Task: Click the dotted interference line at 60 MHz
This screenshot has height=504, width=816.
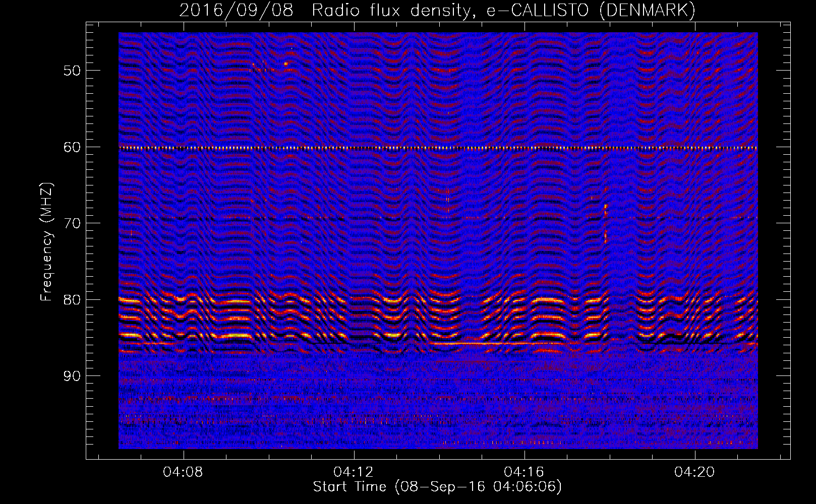Action: click(438, 148)
